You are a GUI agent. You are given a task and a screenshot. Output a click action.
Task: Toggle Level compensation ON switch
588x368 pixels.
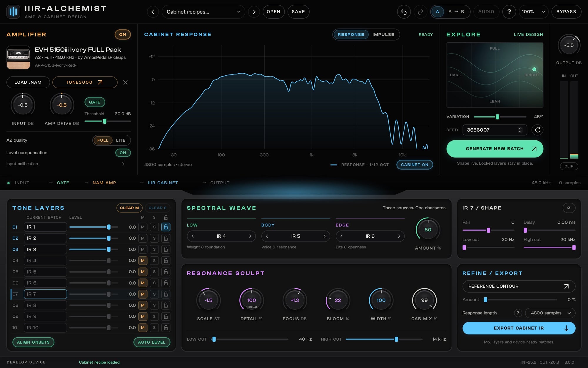(x=123, y=153)
